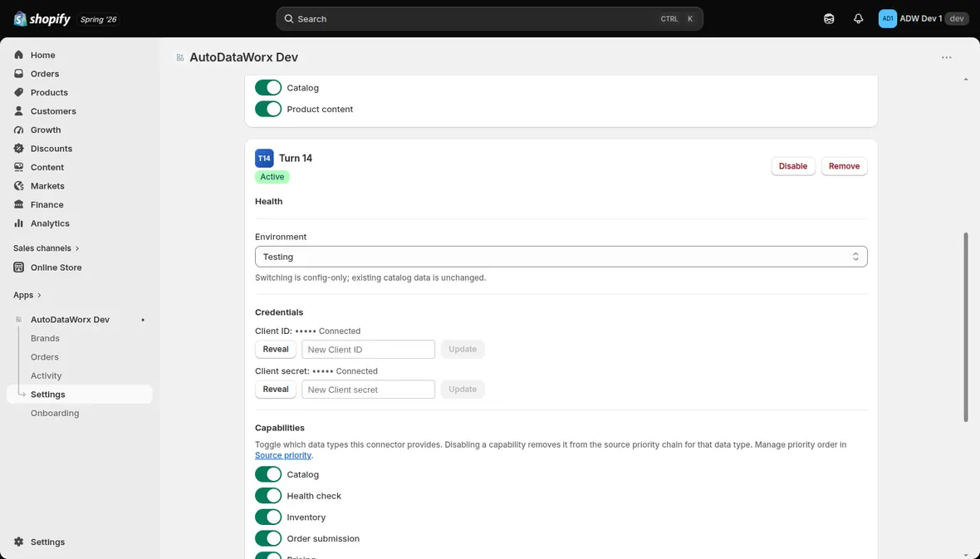
Task: Disable the Turn 14 connector
Action: click(792, 166)
